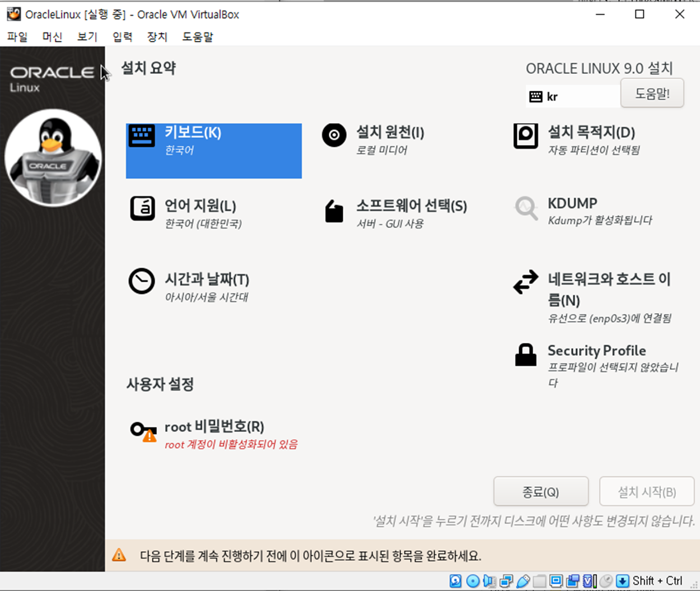The height and width of the screenshot is (591, 700).
Task: Click the root 비밀번호 key warning icon
Action: pyautogui.click(x=143, y=431)
